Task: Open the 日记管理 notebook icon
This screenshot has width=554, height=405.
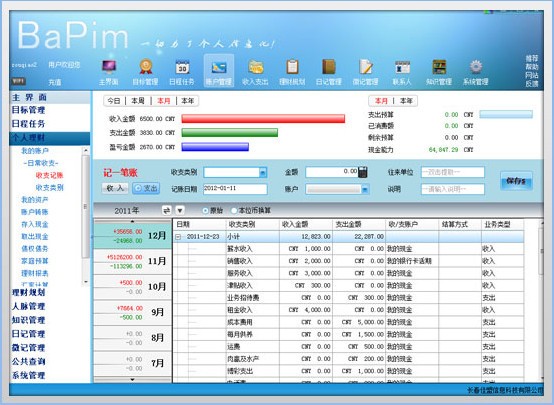Action: (329, 66)
